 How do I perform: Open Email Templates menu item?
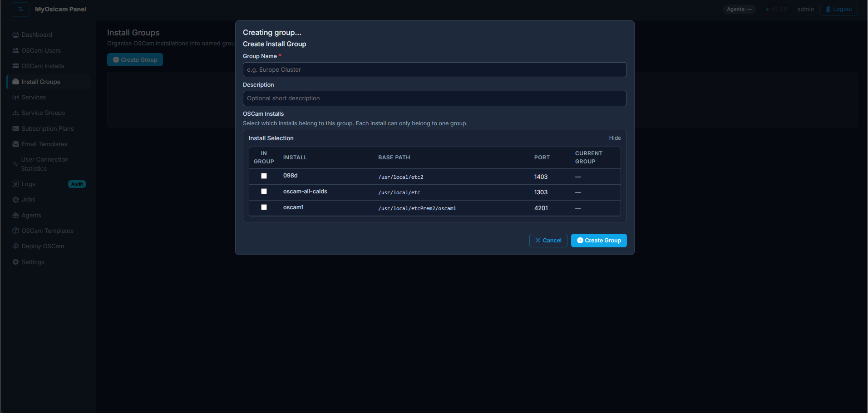coord(44,144)
